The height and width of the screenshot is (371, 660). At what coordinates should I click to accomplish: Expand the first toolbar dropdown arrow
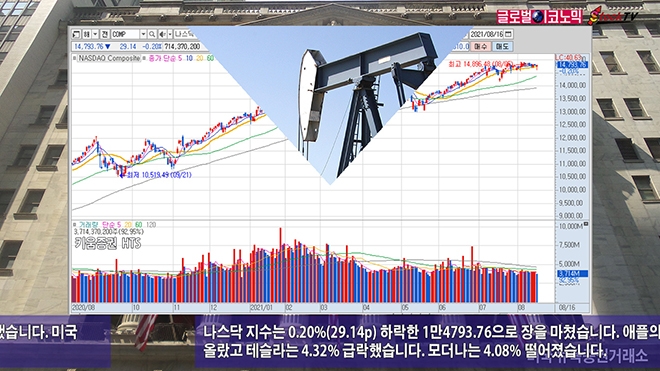click(96, 34)
